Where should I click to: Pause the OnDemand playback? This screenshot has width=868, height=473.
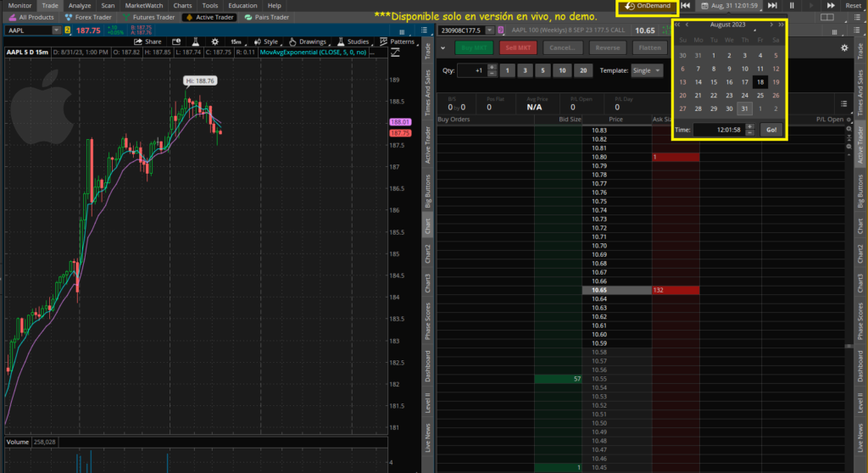pos(792,6)
